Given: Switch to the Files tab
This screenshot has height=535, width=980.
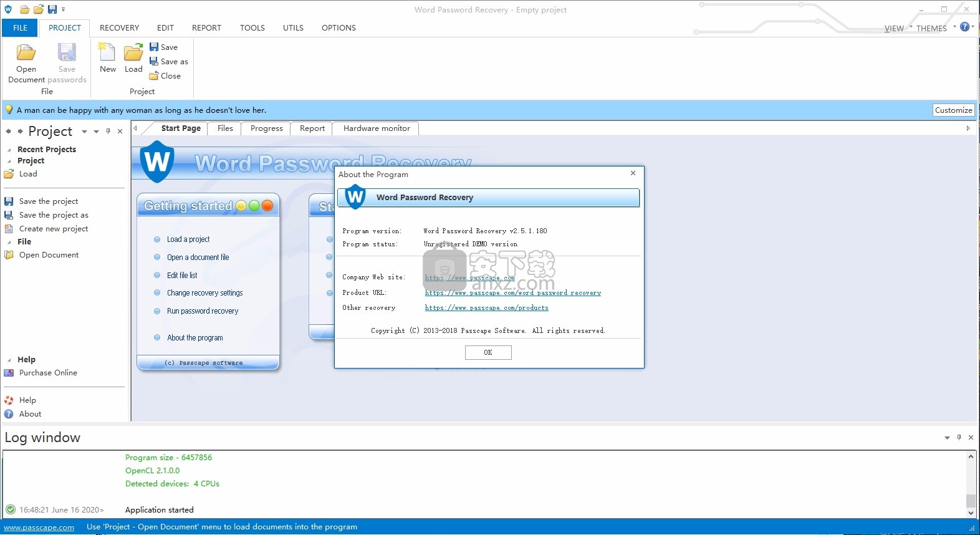Looking at the screenshot, I should pyautogui.click(x=225, y=128).
